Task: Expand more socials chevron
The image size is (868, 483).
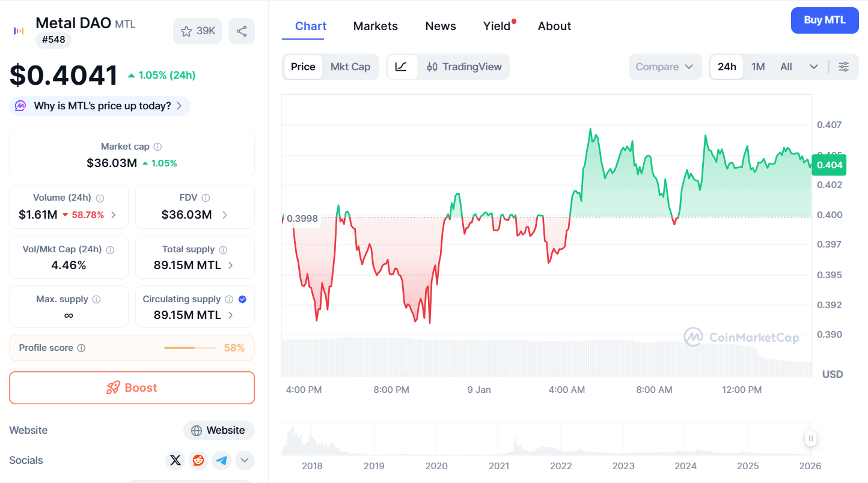Action: click(x=245, y=461)
